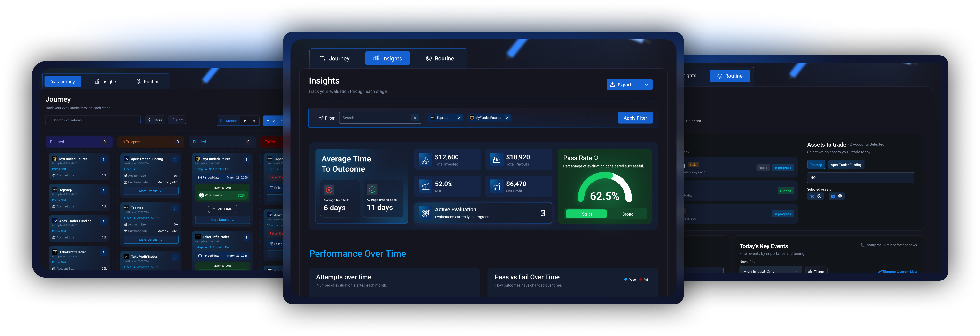Enable Notify me 10 min before news
This screenshot has width=980, height=336.
[x=863, y=245]
